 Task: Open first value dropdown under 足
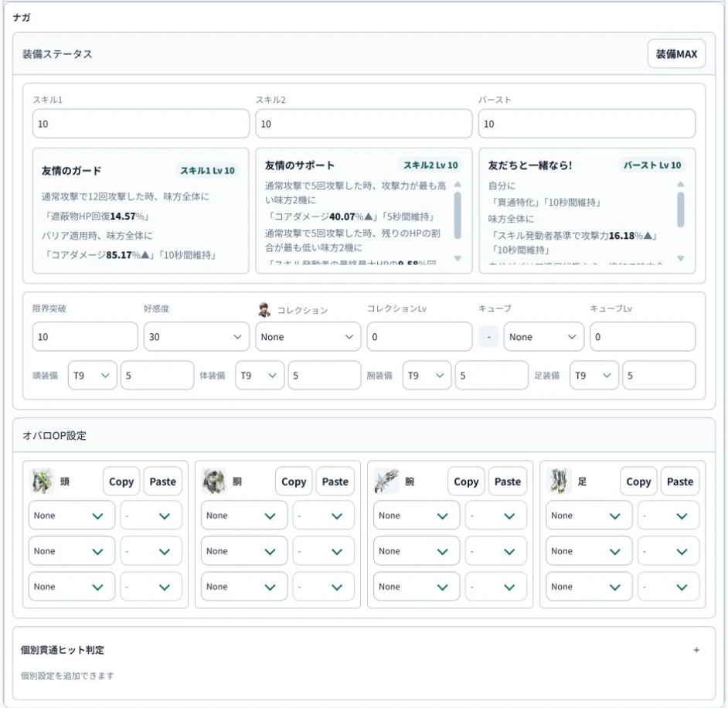[668, 516]
